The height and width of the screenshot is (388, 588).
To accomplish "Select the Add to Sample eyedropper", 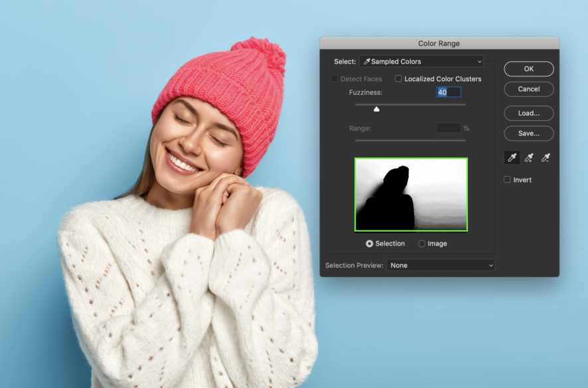I will [528, 157].
